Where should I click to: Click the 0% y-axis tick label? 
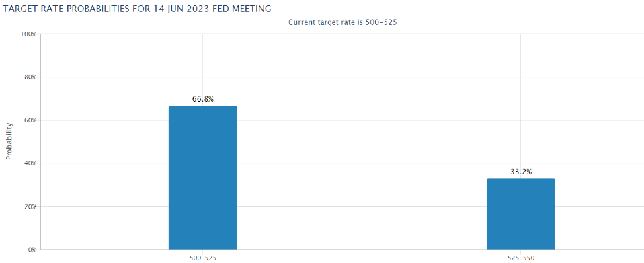31,250
